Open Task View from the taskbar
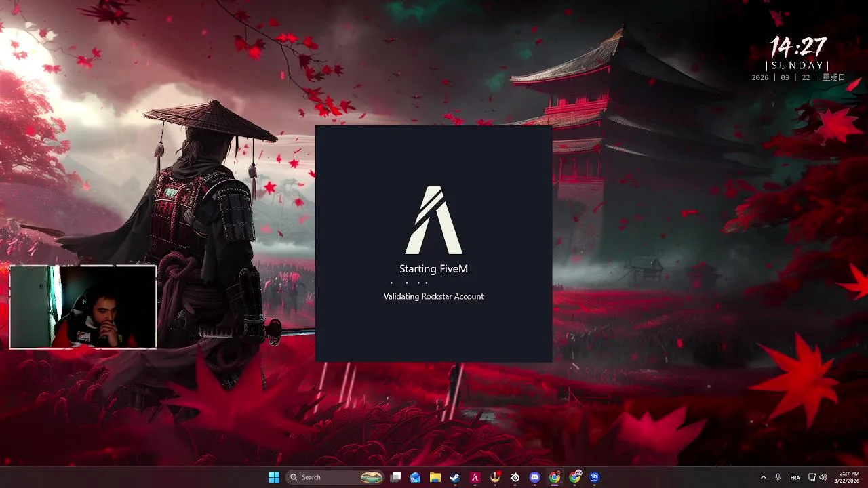The image size is (868, 488). click(x=396, y=477)
